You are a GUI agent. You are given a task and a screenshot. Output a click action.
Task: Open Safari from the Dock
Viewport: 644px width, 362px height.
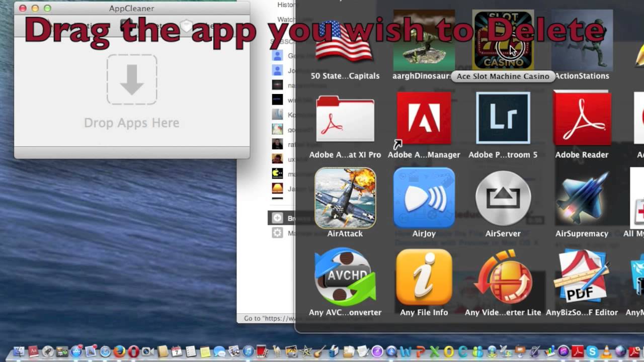tap(105, 351)
